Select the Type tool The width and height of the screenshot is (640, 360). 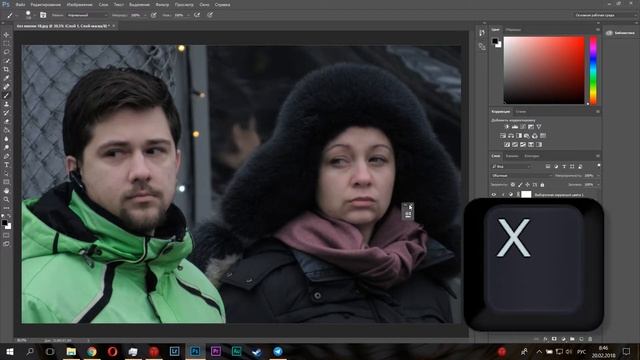[x=6, y=165]
